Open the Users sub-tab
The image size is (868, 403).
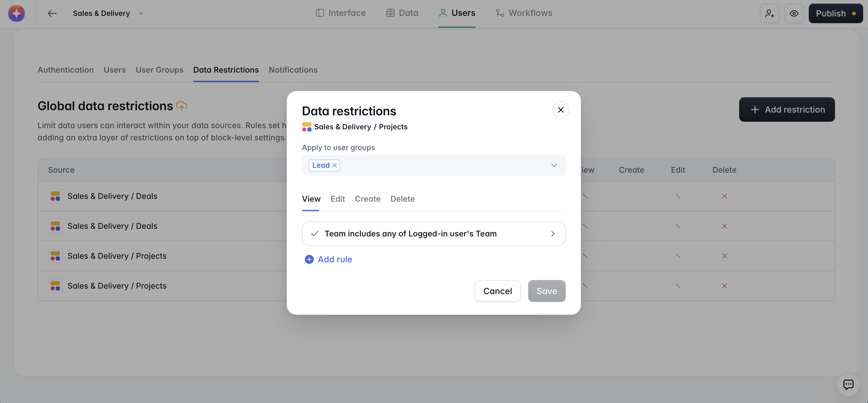coord(114,70)
